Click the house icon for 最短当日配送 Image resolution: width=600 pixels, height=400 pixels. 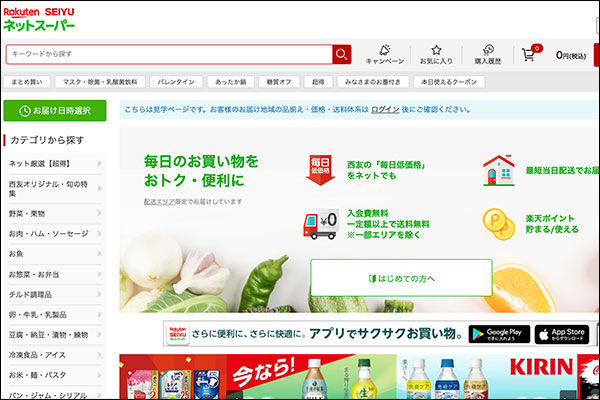499,170
